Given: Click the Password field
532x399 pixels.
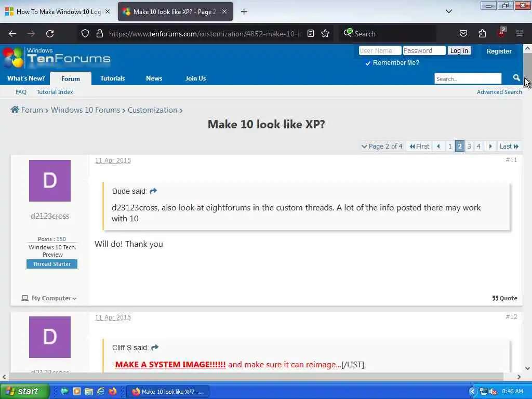Looking at the screenshot, I should point(424,50).
